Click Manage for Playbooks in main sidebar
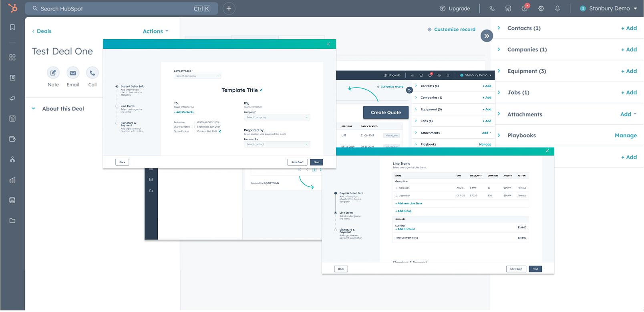This screenshot has height=312, width=644. (x=626, y=136)
